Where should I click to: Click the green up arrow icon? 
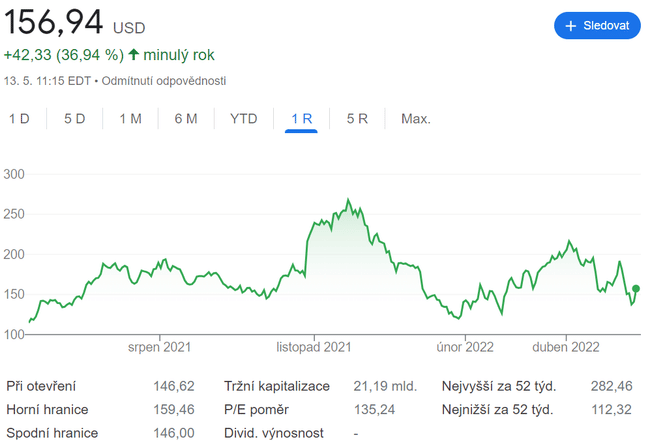134,55
